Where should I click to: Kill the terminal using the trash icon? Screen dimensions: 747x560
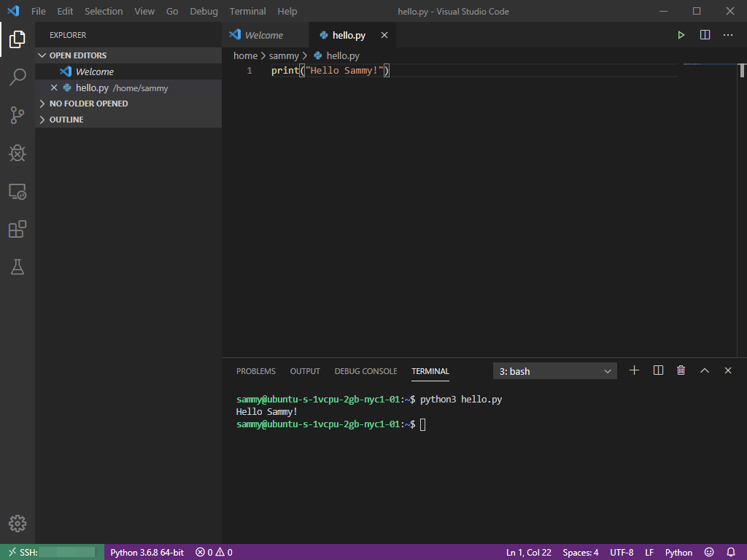click(681, 370)
